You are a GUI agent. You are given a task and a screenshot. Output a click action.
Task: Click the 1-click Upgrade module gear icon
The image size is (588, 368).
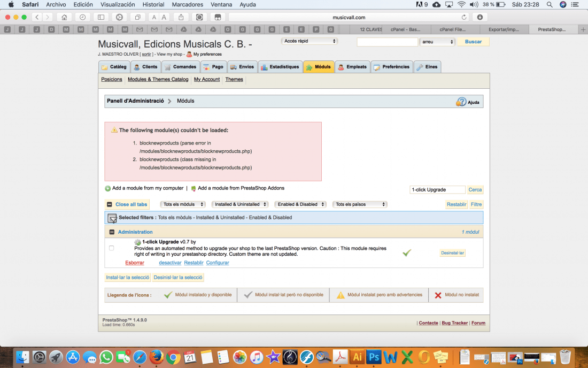tap(137, 242)
